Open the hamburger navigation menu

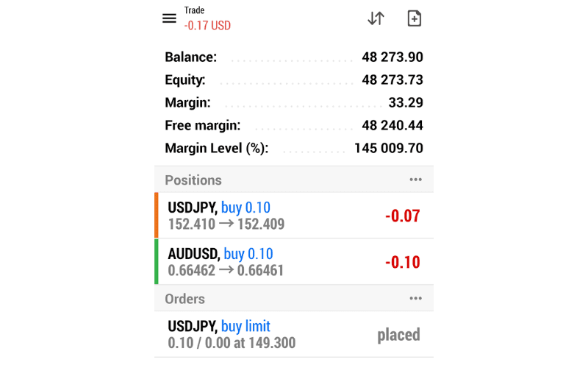click(170, 18)
